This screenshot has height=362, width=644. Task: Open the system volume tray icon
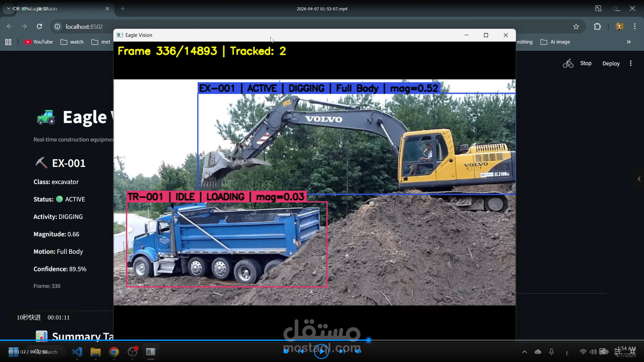tap(593, 352)
